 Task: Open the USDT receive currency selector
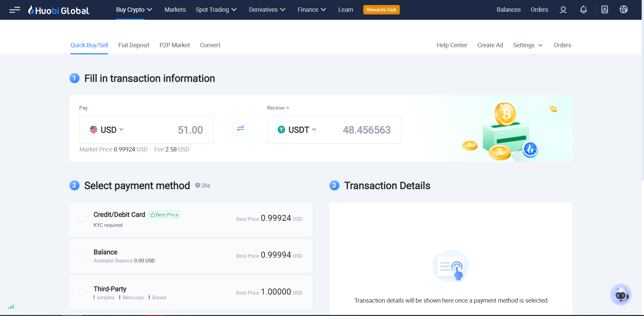tap(297, 130)
